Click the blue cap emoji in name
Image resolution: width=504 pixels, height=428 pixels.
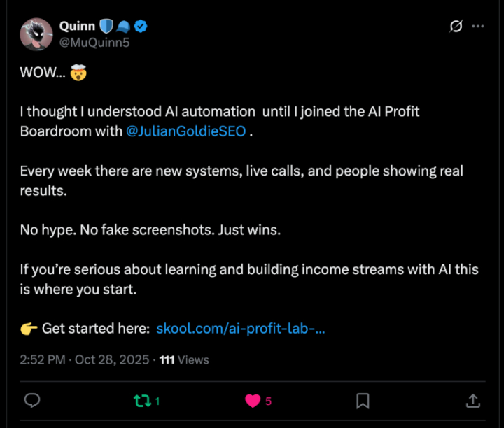[123, 27]
